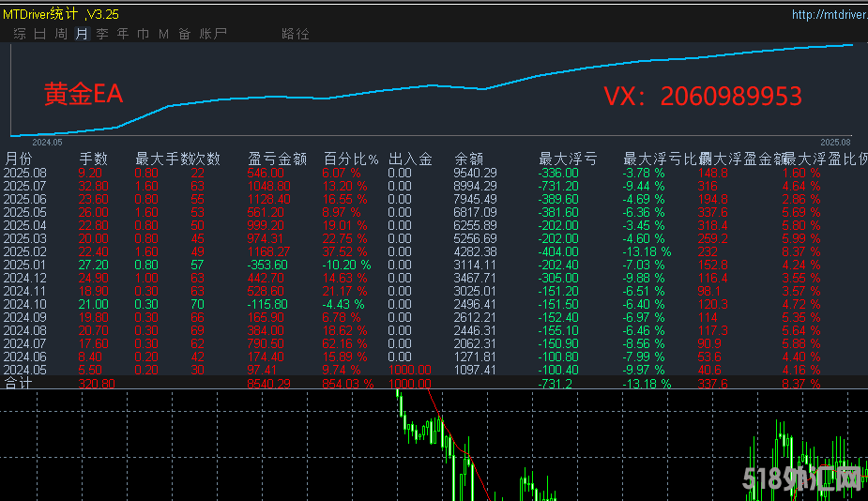Click the 盈亏金额 column header

coord(278,159)
